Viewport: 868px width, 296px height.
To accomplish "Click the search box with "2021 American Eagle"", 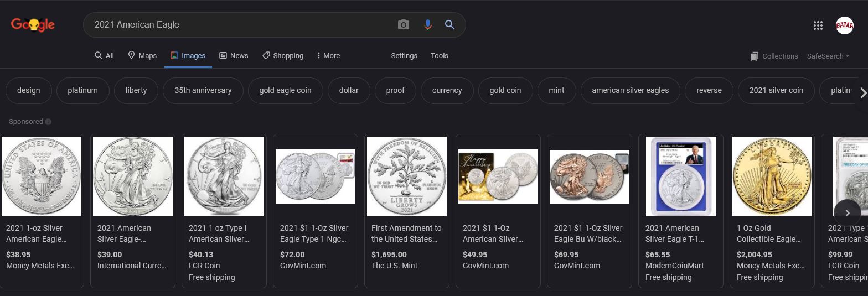I will click(238, 25).
